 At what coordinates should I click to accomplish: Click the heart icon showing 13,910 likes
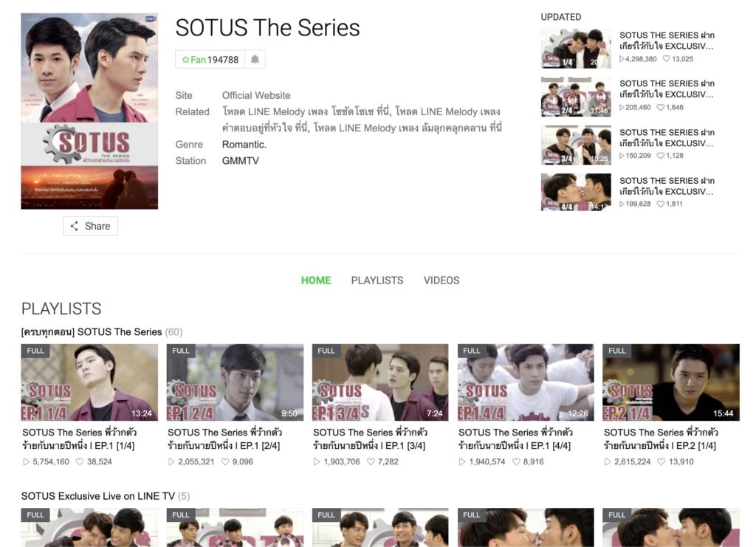(x=661, y=461)
